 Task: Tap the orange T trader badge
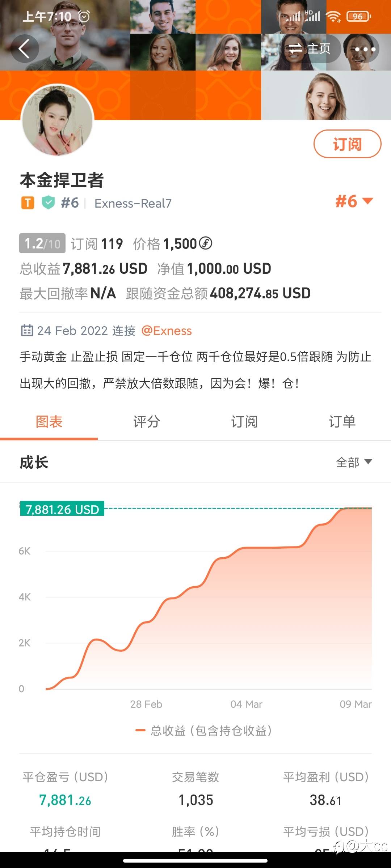tap(28, 203)
